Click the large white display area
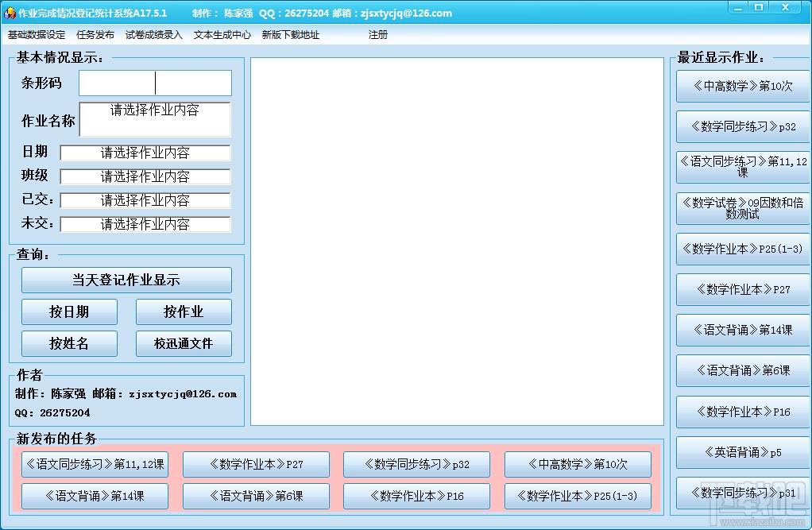This screenshot has height=530, width=812. coord(458,242)
